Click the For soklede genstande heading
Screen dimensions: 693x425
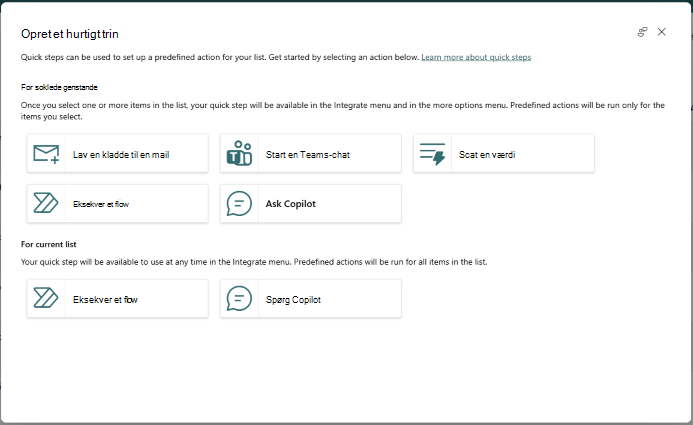(x=59, y=87)
